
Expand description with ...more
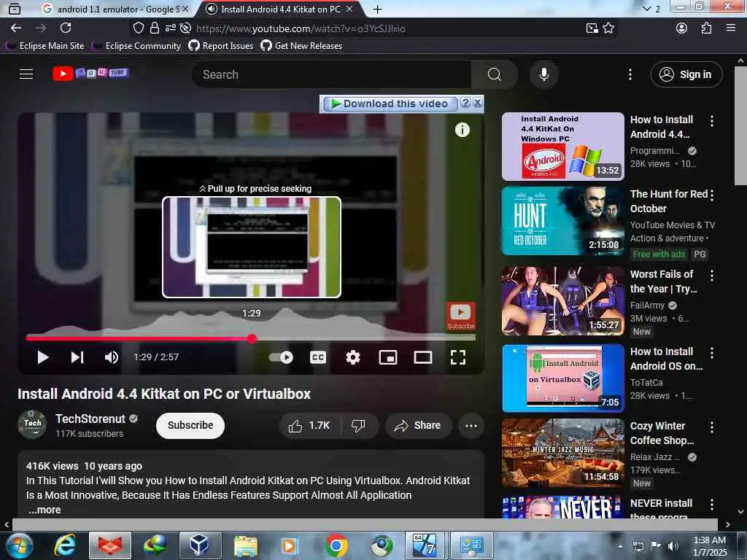(x=44, y=510)
